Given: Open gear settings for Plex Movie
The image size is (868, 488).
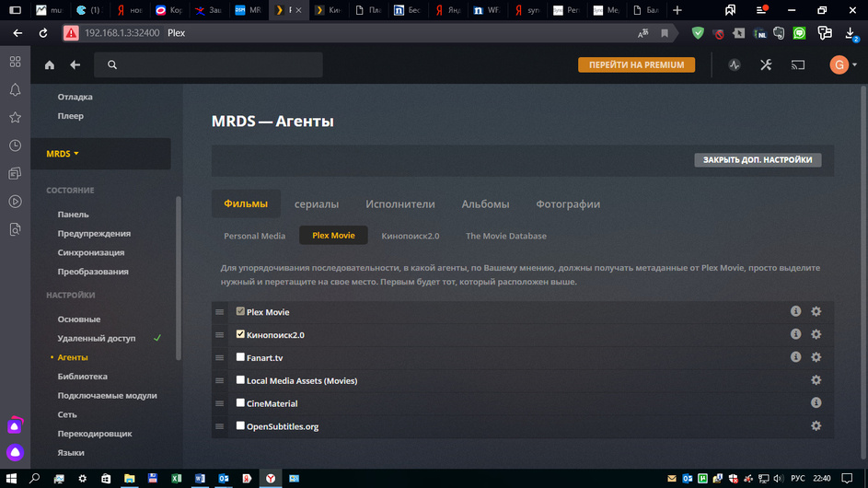Looking at the screenshot, I should tap(816, 311).
